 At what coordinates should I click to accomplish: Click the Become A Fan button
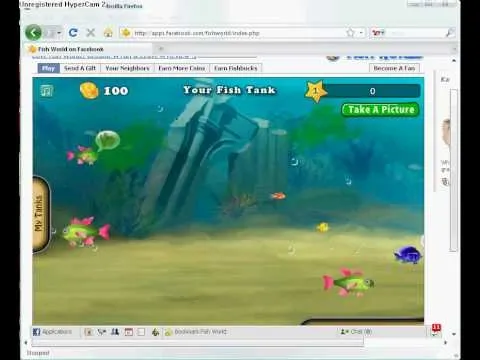click(x=394, y=68)
